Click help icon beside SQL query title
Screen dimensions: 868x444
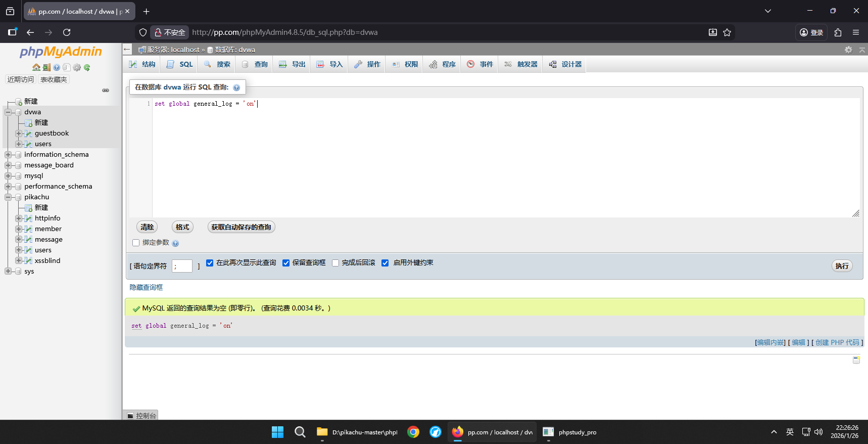click(236, 87)
